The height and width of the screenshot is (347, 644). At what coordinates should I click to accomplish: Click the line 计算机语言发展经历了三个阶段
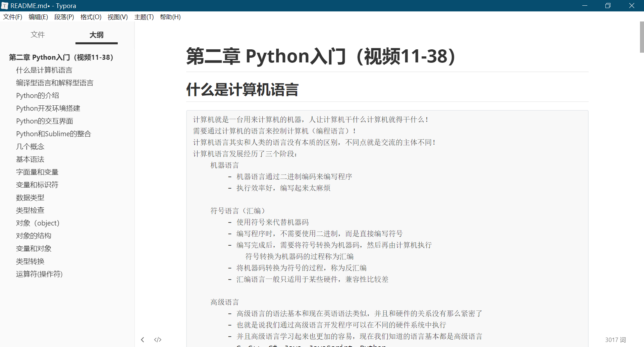tap(245, 154)
